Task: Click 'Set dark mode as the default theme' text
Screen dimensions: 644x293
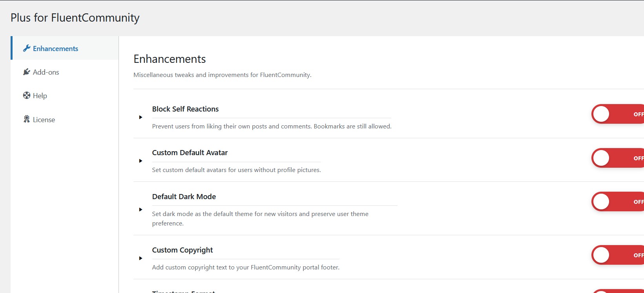Action: click(260, 218)
